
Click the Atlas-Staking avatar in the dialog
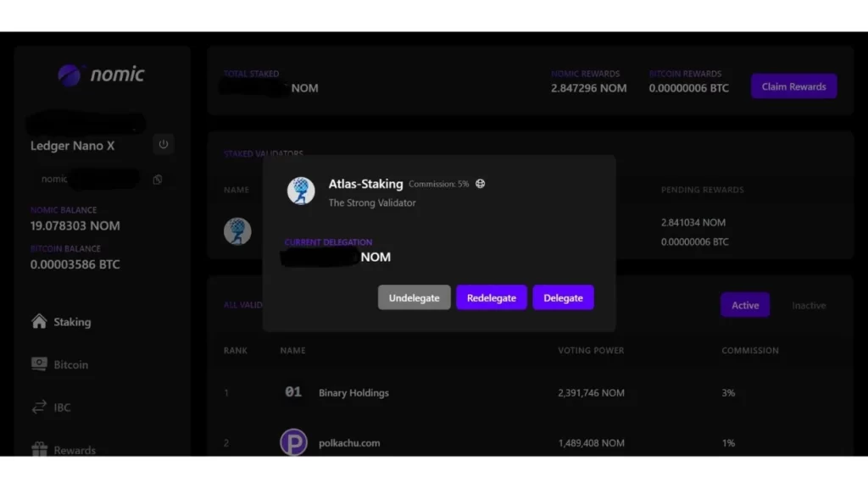(301, 191)
